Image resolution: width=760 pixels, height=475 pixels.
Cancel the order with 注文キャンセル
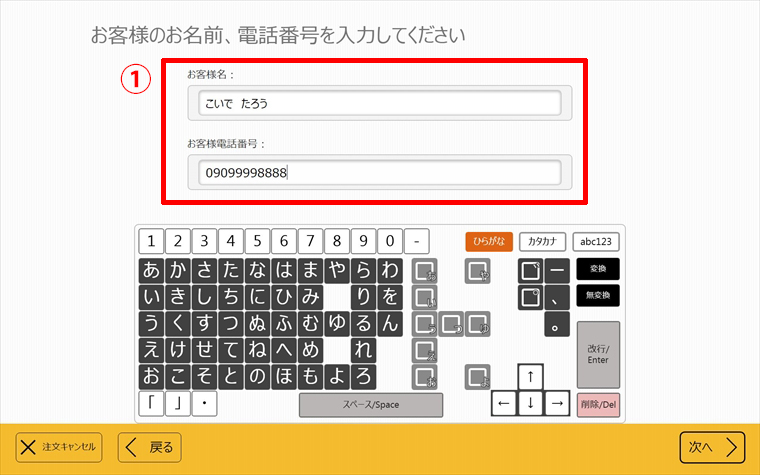point(59,447)
